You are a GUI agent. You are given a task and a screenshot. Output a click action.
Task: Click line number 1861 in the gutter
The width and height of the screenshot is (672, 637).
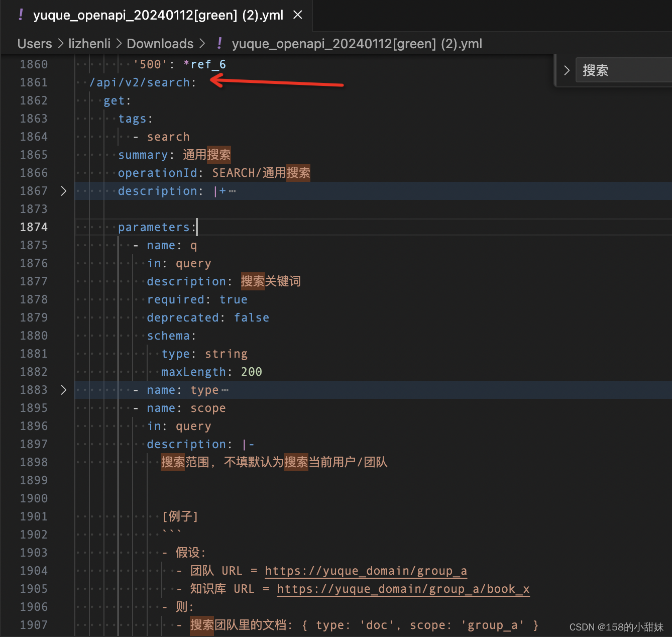34,82
